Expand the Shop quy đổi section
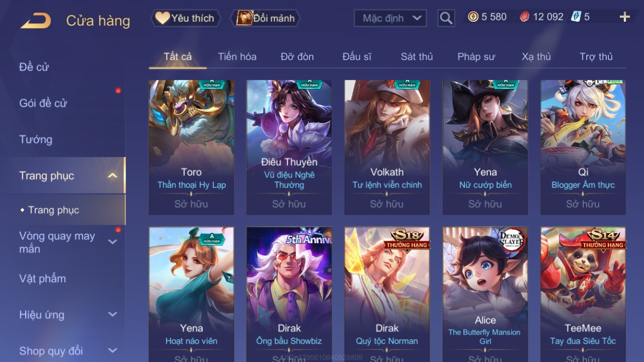The width and height of the screenshot is (644, 362). pyautogui.click(x=112, y=351)
